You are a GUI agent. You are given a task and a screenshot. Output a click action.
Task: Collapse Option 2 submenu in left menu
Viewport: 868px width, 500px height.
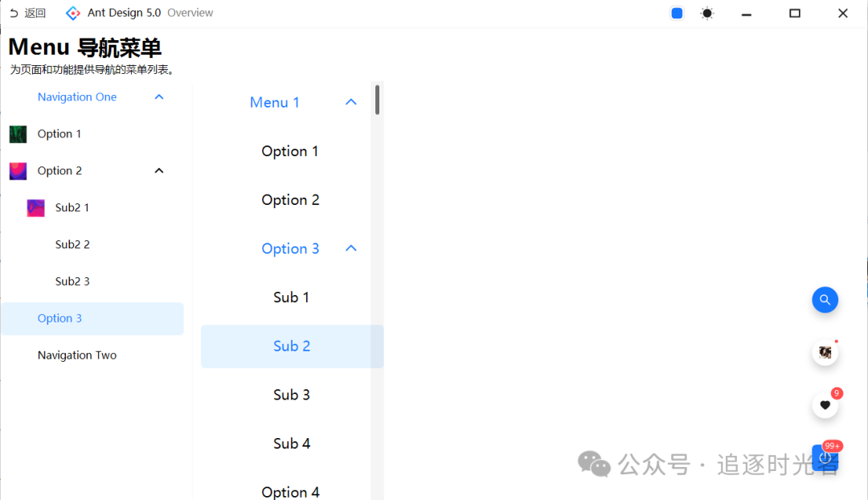click(x=159, y=170)
